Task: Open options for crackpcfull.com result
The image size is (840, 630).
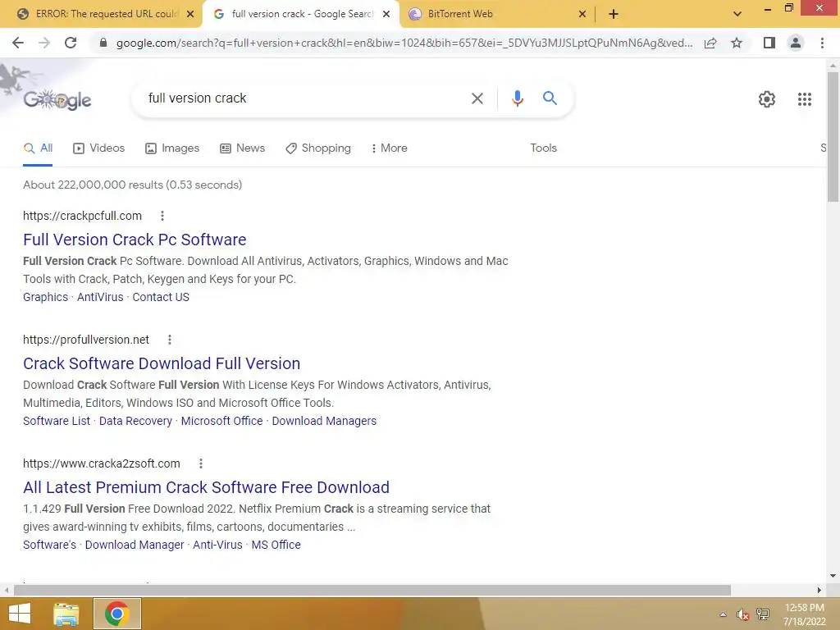Action: [162, 216]
